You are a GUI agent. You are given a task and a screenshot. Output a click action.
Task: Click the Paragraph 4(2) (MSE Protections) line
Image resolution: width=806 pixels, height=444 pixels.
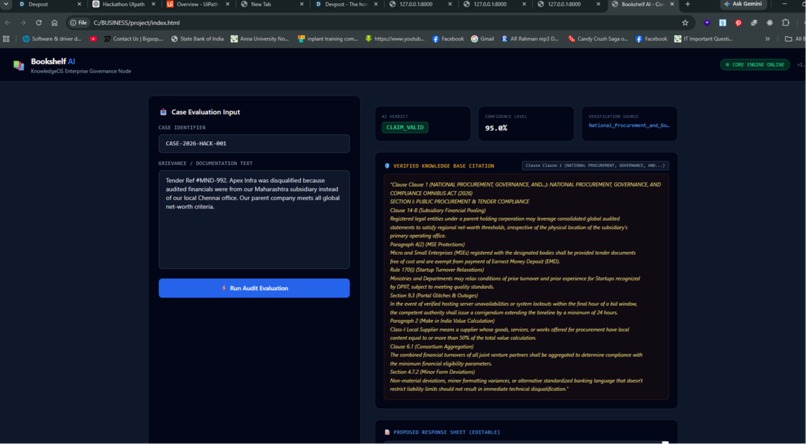427,244
